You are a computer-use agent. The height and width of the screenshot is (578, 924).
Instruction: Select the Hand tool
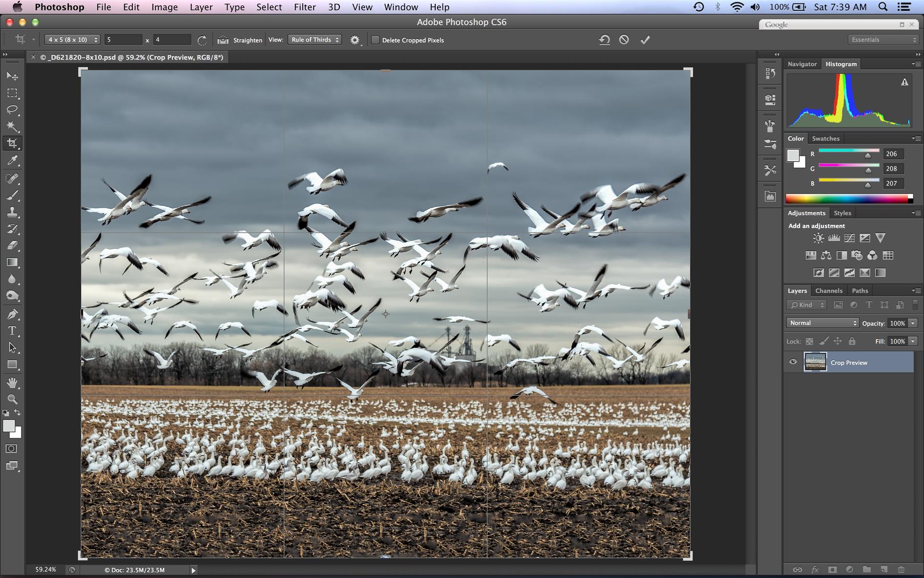[x=12, y=383]
